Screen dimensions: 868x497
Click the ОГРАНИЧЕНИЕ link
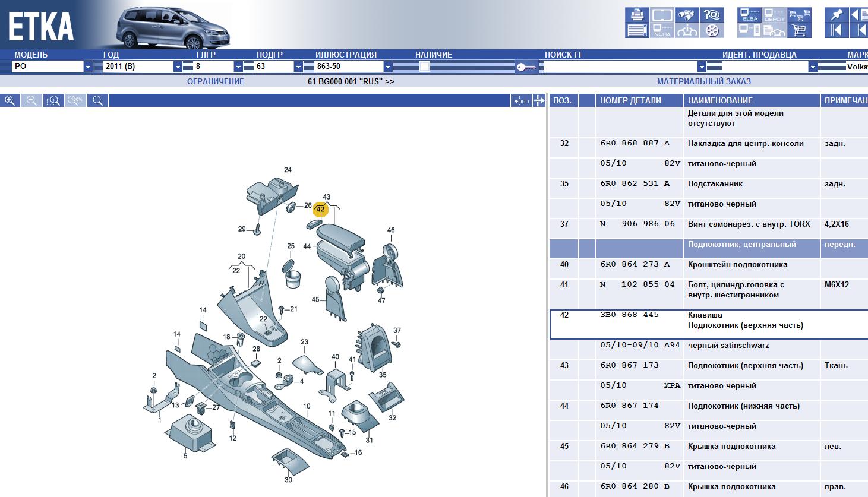tap(215, 82)
